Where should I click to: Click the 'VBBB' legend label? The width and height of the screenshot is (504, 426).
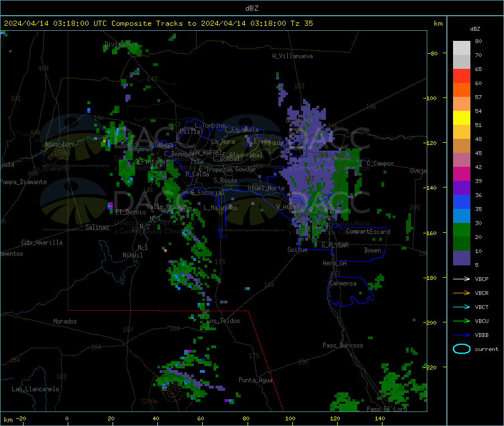coord(482,335)
